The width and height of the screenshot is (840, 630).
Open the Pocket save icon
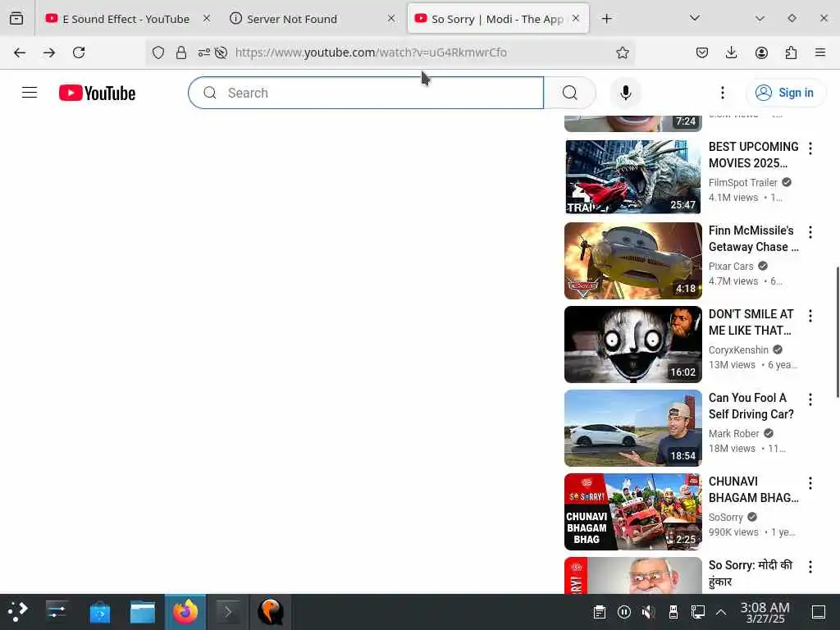click(702, 52)
